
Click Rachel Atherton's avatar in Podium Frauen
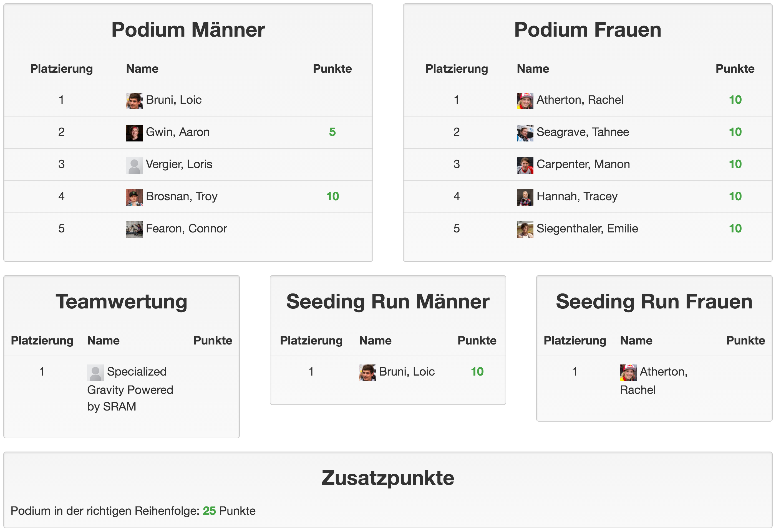pos(525,101)
